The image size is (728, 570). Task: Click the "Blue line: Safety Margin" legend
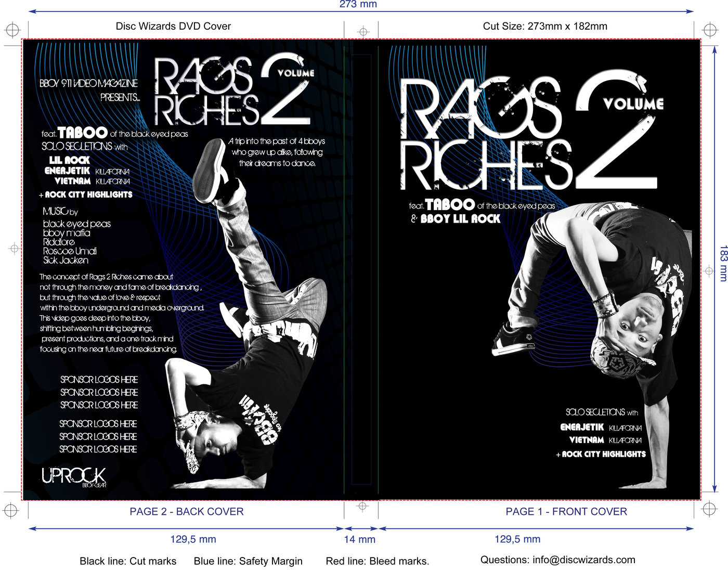coord(248,561)
